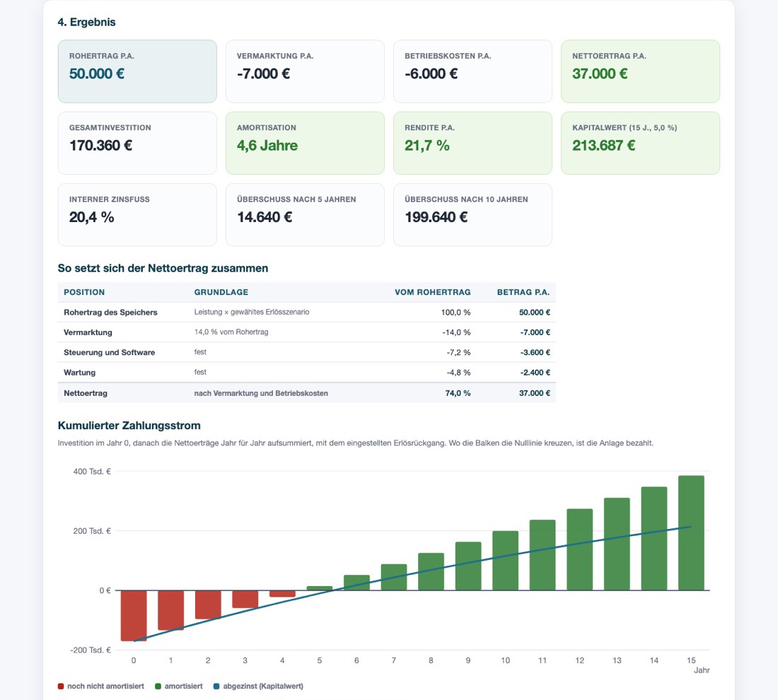This screenshot has height=700, width=778.
Task: Click the 'Wartung' row label in the table
Action: pyautogui.click(x=79, y=373)
